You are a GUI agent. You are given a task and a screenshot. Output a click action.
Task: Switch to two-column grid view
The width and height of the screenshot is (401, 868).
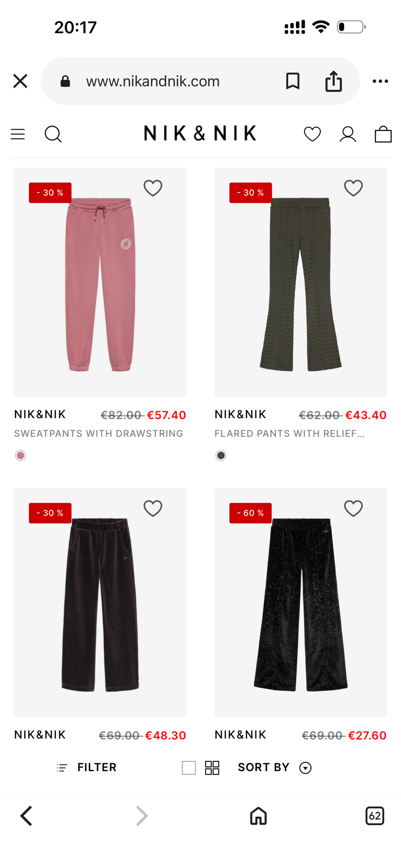point(212,767)
